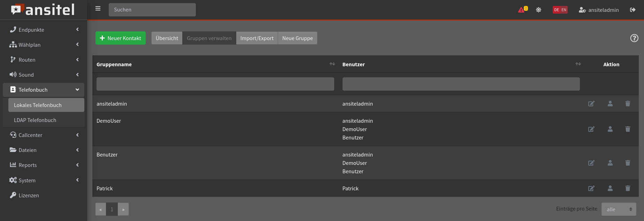Click the Neuer Kontakt button
Image resolution: width=644 pixels, height=221 pixels.
click(x=121, y=38)
